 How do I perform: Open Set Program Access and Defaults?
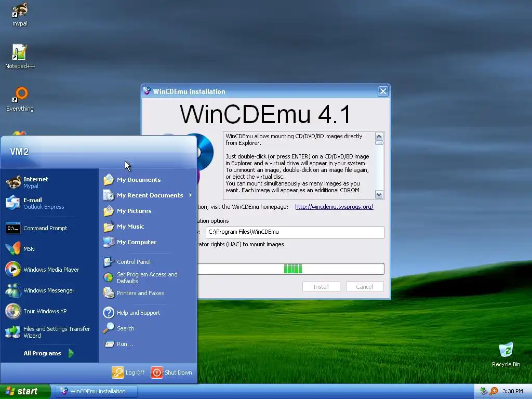pos(148,277)
